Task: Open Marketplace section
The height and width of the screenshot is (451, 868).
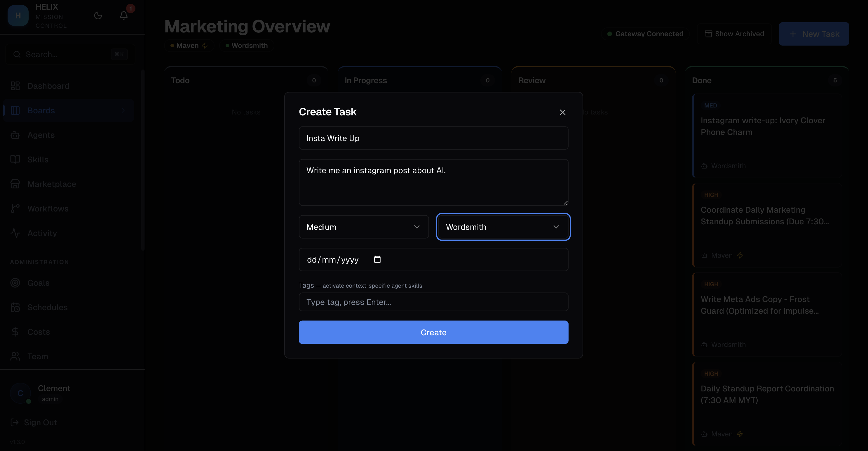Action: tap(69, 184)
